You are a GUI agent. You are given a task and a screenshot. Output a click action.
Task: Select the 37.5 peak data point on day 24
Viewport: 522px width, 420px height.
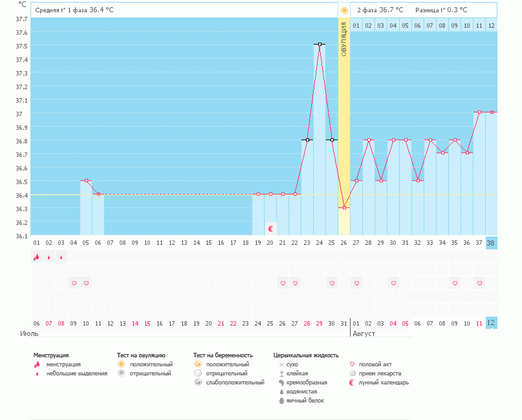tap(320, 45)
